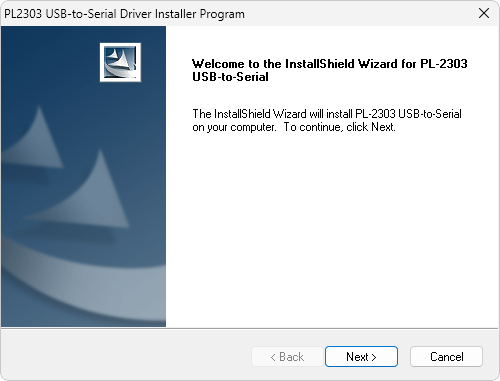Close the driver installer window
This screenshot has height=381, width=500.
point(484,13)
